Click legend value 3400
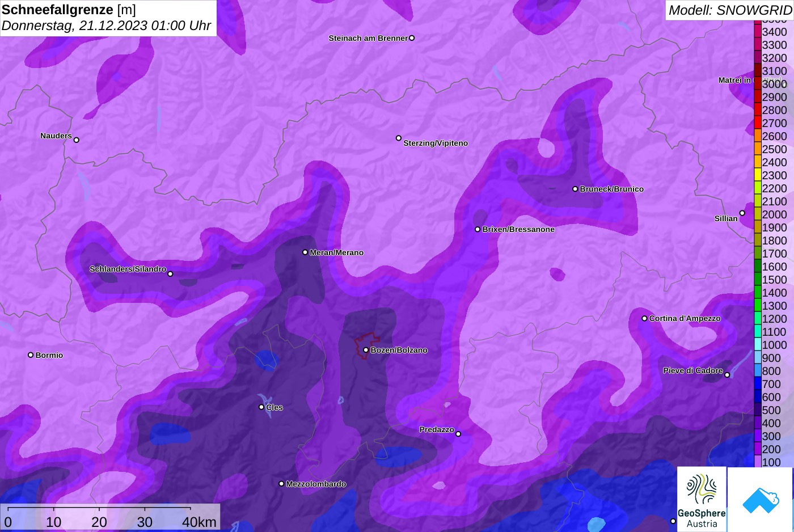This screenshot has height=532, width=794. [x=774, y=32]
